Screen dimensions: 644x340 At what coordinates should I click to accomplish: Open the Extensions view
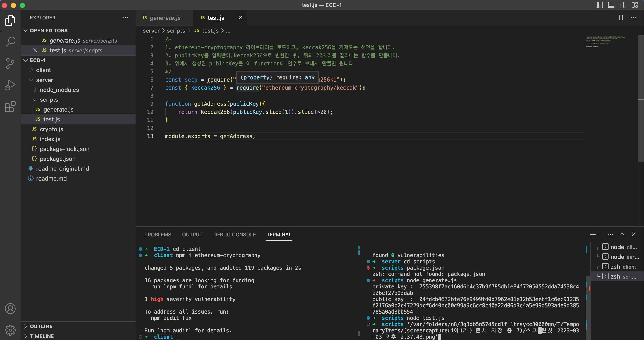point(10,107)
